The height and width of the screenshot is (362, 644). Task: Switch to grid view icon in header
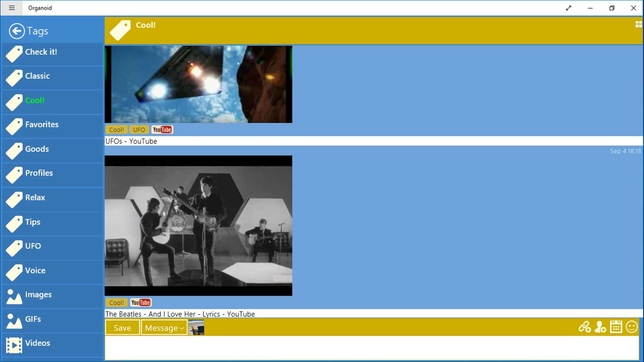639,24
